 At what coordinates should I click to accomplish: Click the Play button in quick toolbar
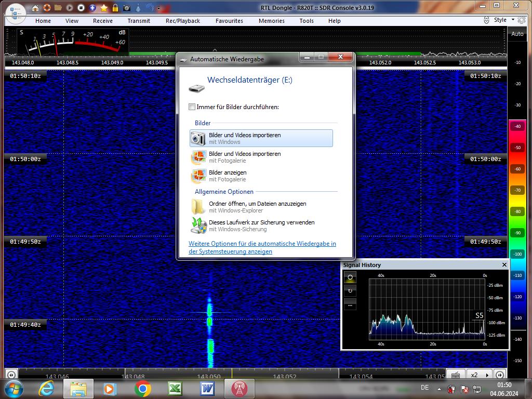coord(70,7)
